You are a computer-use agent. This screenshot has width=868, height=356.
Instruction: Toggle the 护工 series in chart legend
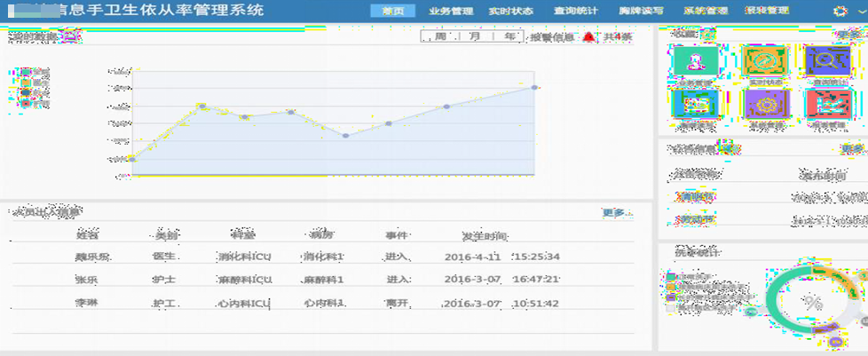(35, 103)
